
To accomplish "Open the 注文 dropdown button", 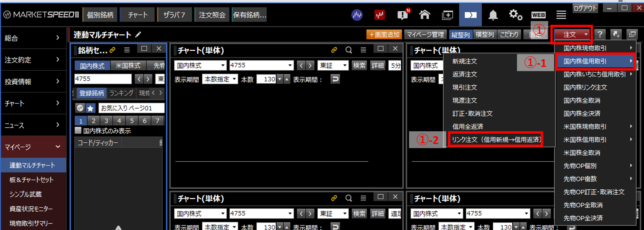I will coord(572,35).
